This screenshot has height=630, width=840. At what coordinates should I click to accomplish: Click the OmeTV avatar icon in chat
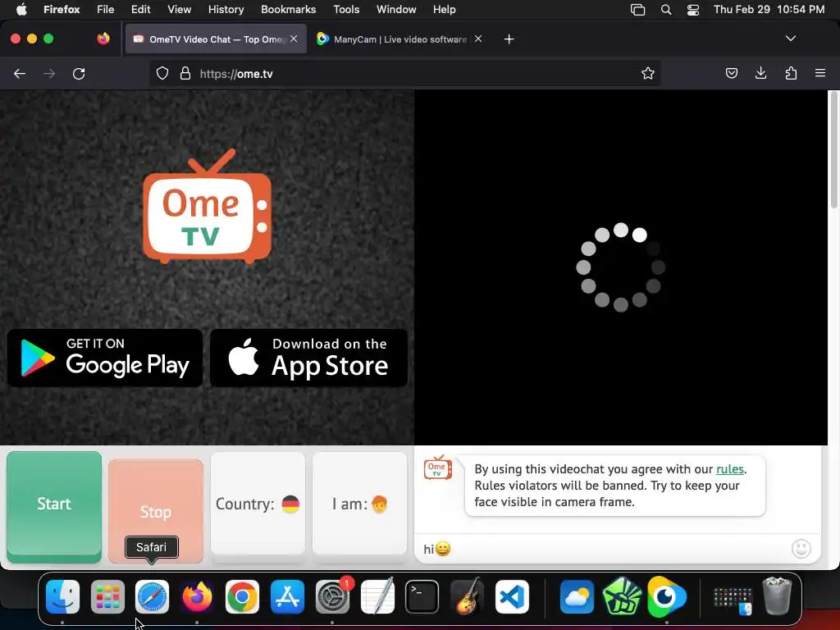click(438, 468)
